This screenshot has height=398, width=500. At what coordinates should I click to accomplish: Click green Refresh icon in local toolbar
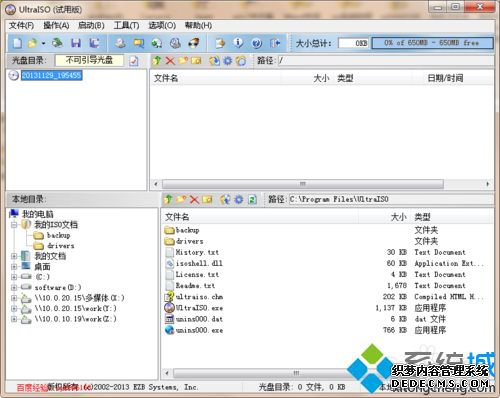[x=252, y=200]
